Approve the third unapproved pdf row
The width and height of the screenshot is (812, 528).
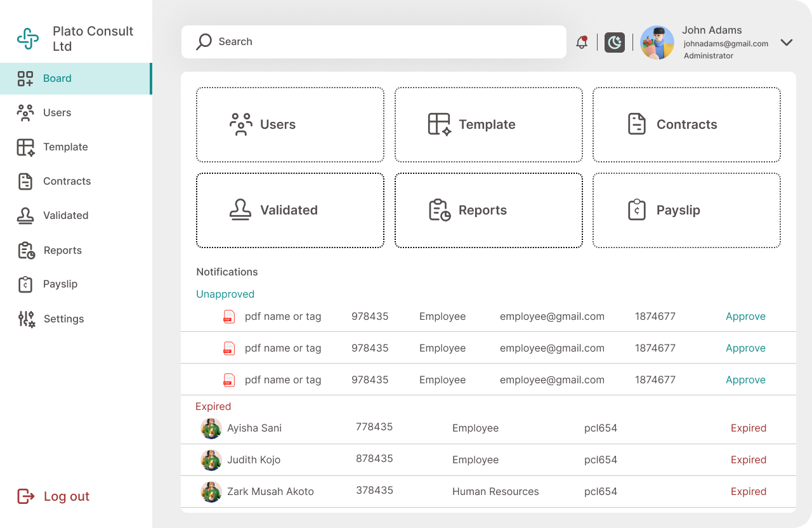point(745,380)
